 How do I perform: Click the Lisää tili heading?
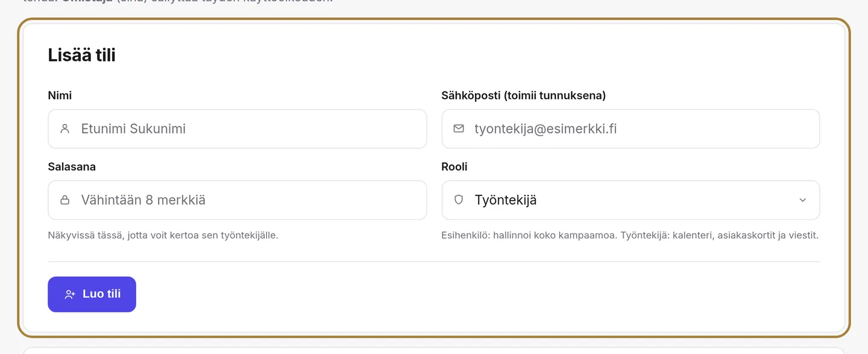81,55
